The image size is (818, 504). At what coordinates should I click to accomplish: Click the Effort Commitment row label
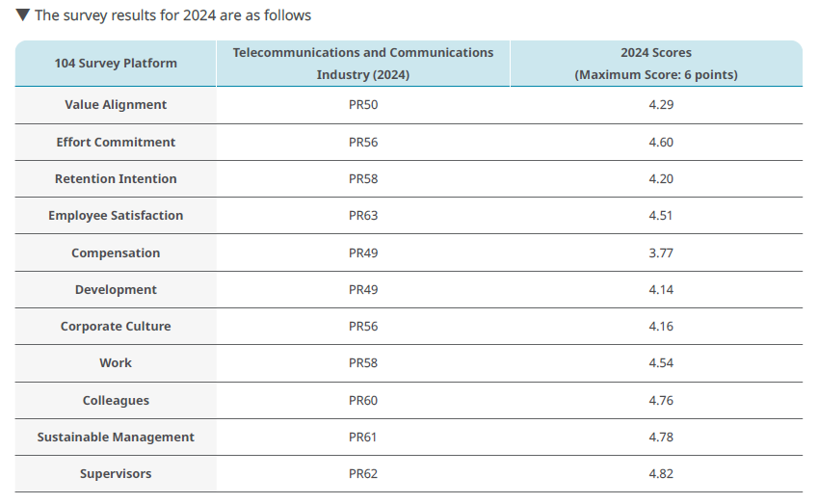click(x=116, y=143)
